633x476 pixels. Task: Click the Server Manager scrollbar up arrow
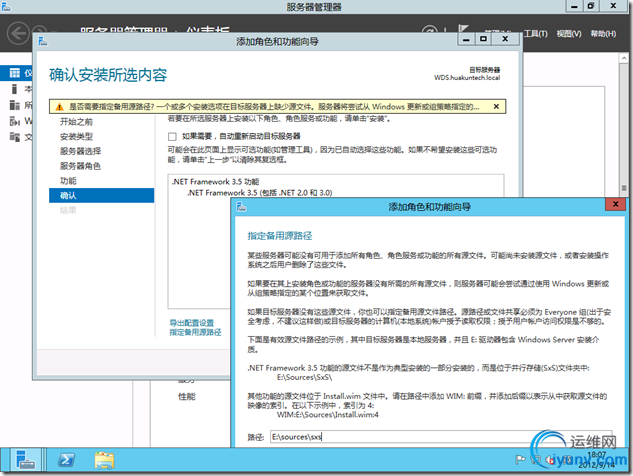point(624,59)
